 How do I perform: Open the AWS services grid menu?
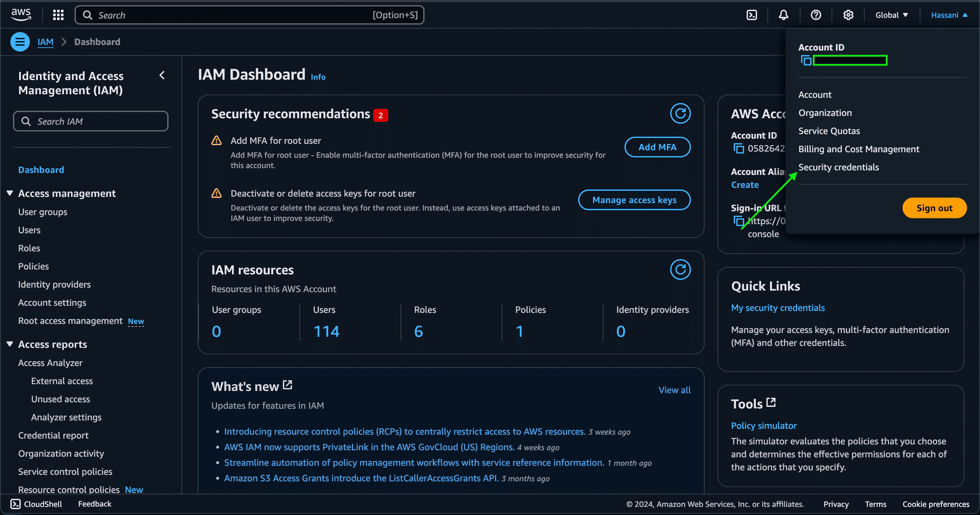[x=58, y=15]
